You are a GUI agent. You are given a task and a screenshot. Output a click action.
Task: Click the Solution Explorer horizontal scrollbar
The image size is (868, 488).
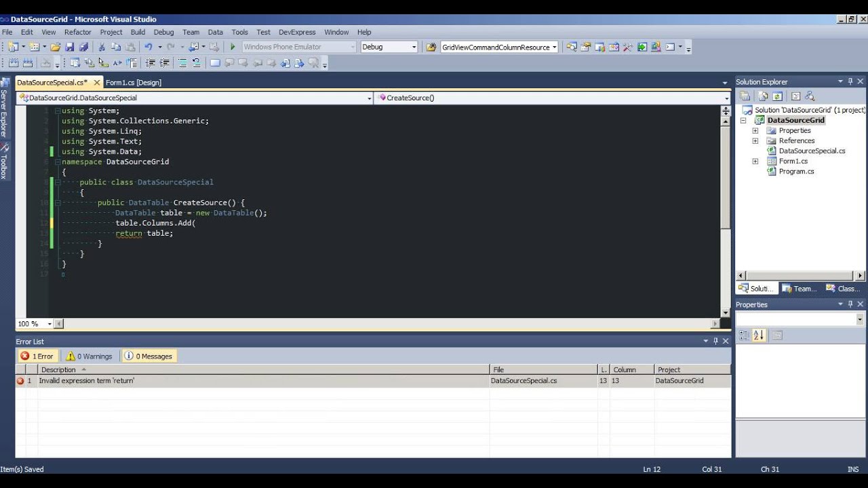pyautogui.click(x=800, y=276)
